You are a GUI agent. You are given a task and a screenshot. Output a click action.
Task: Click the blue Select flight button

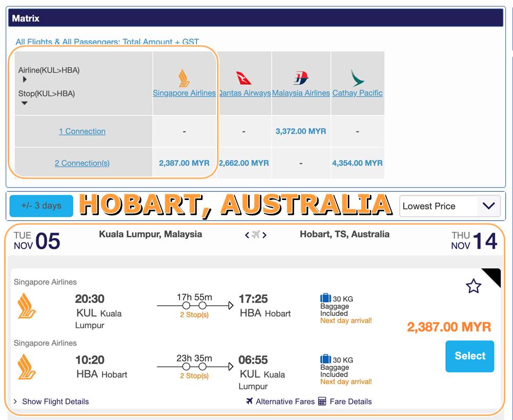coord(469,356)
